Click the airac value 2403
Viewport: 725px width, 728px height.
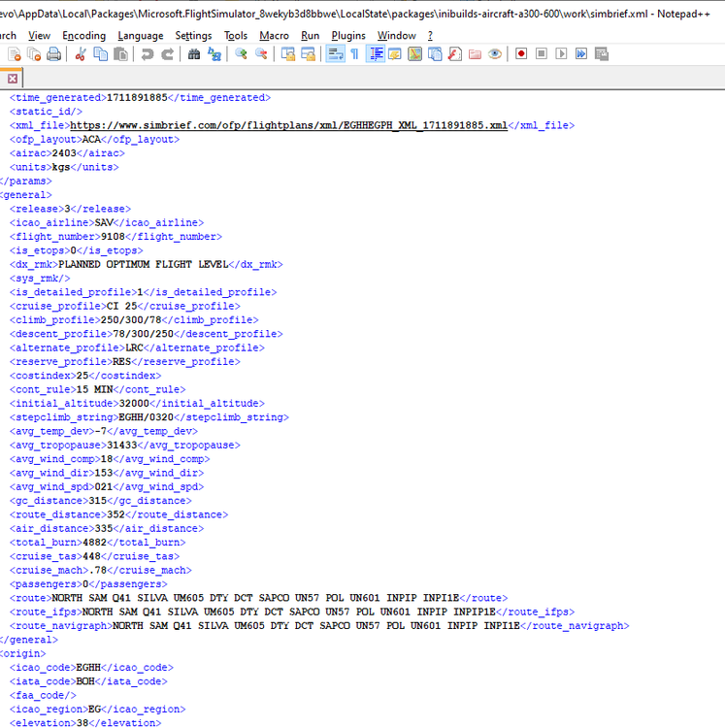(64, 153)
